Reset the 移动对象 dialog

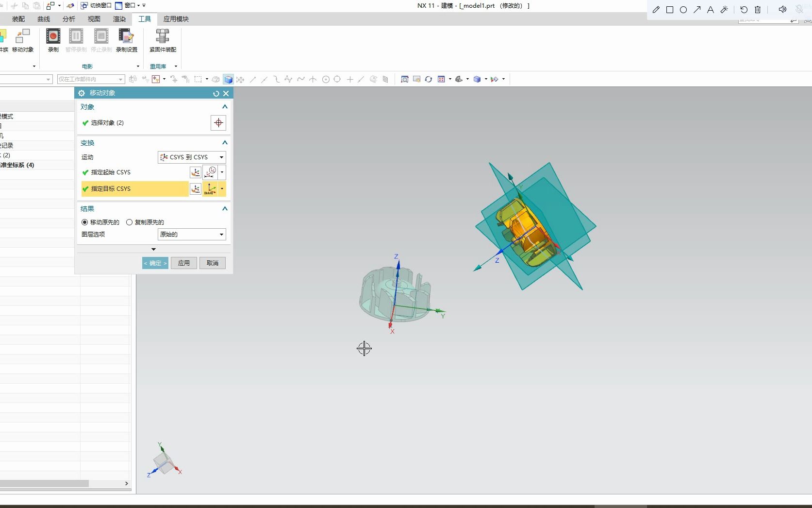pos(216,93)
